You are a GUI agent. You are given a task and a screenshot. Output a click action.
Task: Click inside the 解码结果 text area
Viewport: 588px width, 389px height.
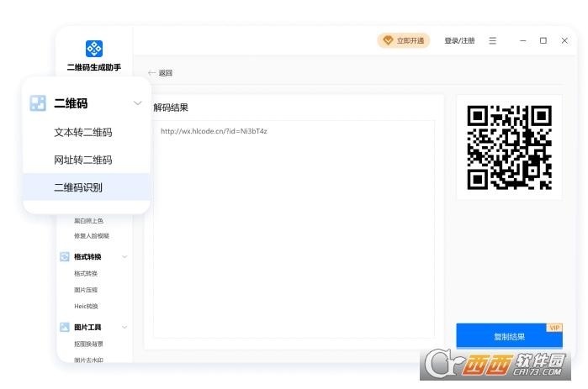tap(294, 229)
